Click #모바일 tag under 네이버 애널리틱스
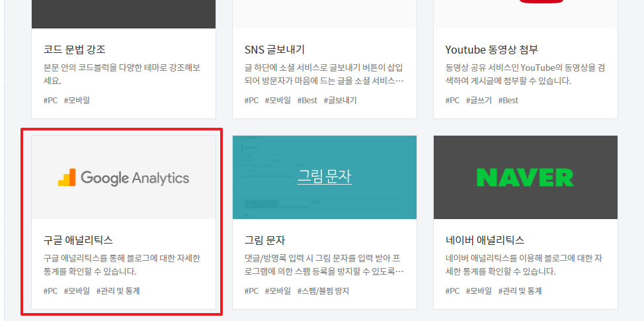Viewport: 644px width, 321px height. tap(479, 291)
